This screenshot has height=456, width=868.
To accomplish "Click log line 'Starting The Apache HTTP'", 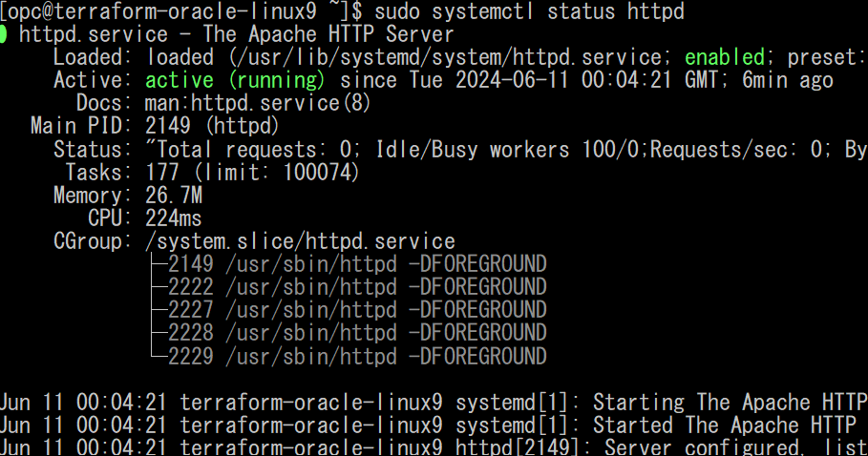I will (x=730, y=403).
